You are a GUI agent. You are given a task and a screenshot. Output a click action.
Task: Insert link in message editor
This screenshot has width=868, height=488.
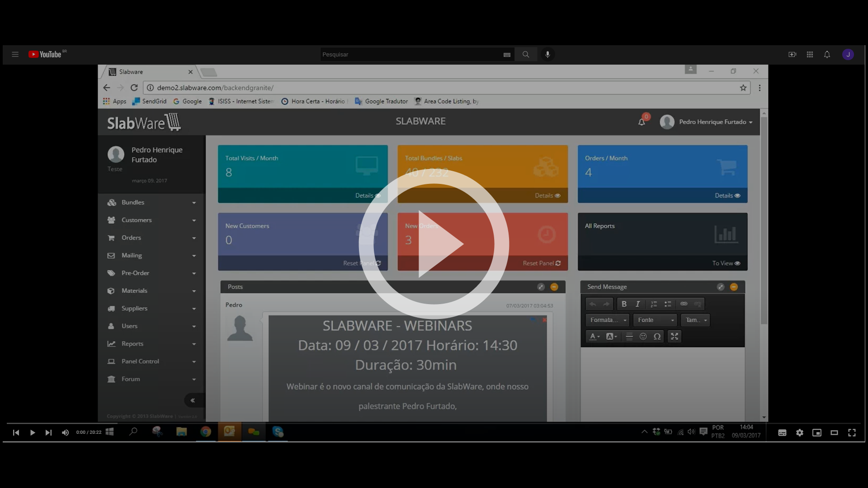coord(684,304)
